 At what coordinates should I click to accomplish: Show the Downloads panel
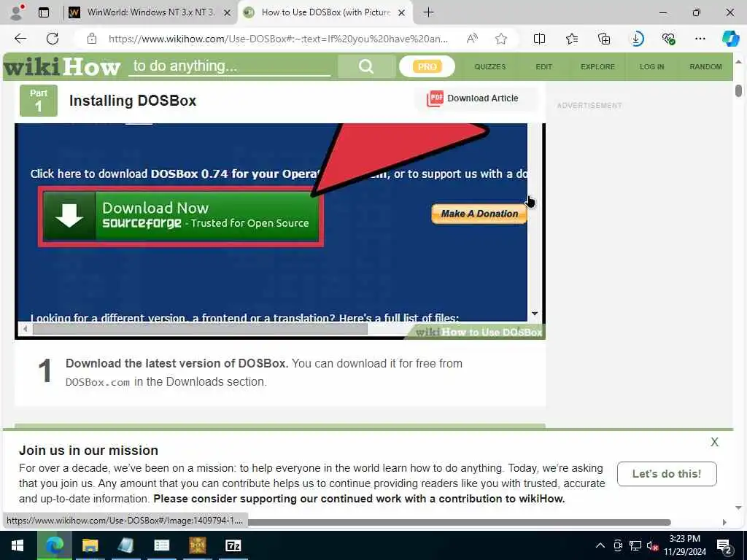pyautogui.click(x=637, y=39)
